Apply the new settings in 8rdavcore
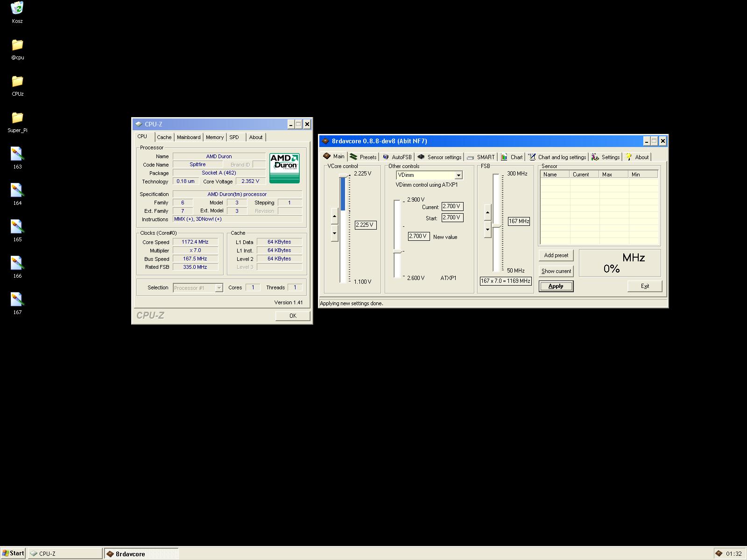Viewport: 747px width, 560px height. [556, 286]
